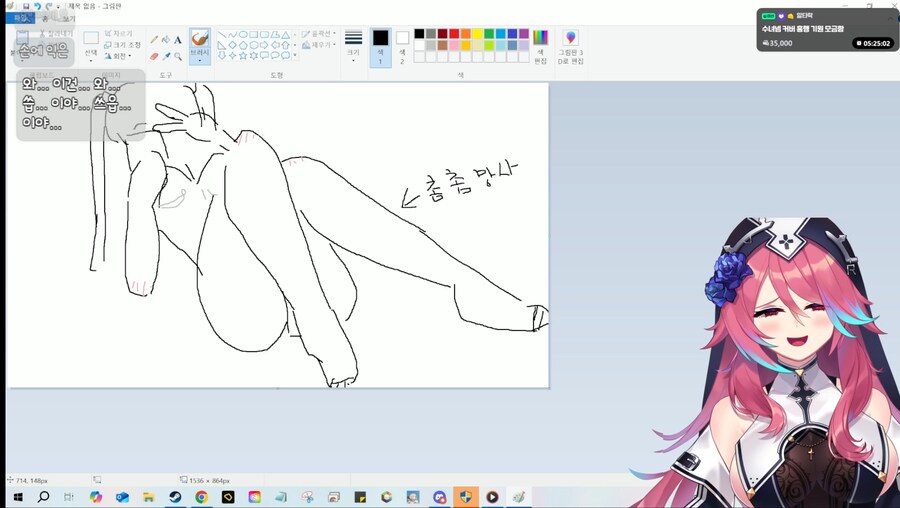
Task: Pick the red palette color
Action: click(x=454, y=34)
